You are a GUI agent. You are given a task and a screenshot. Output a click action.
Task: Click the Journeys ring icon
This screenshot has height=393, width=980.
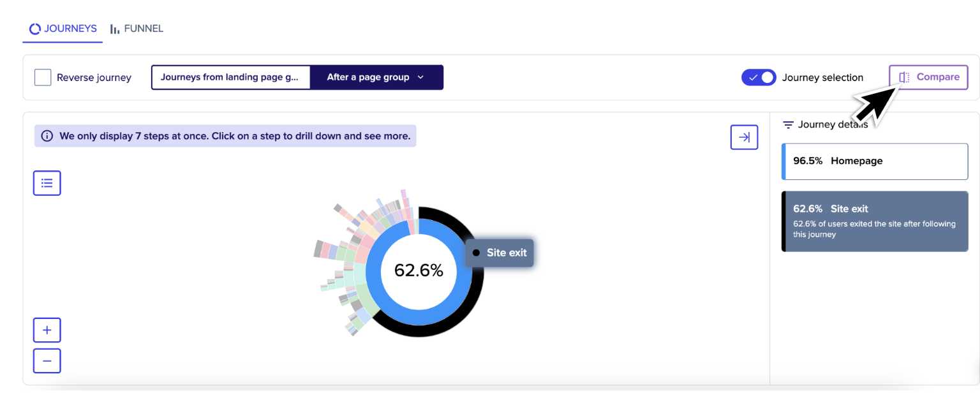click(35, 29)
